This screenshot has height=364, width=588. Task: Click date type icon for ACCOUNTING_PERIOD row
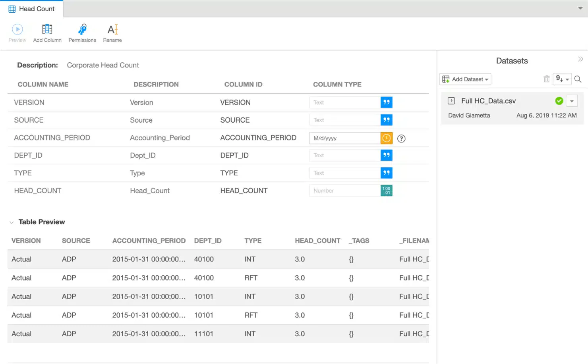[386, 138]
